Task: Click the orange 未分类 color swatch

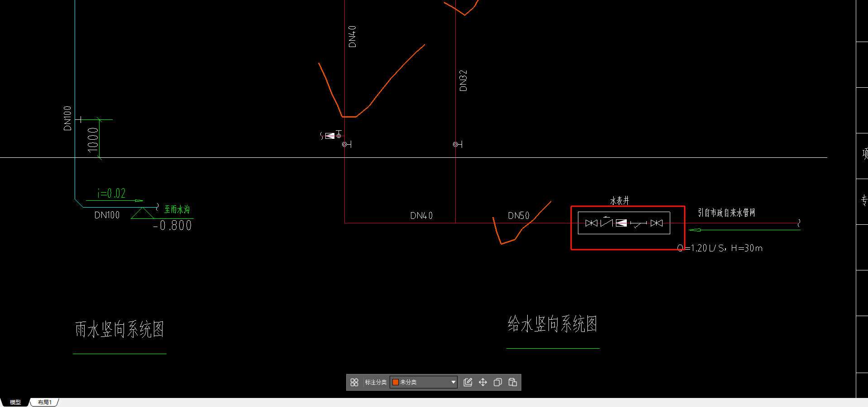Action: tap(395, 382)
